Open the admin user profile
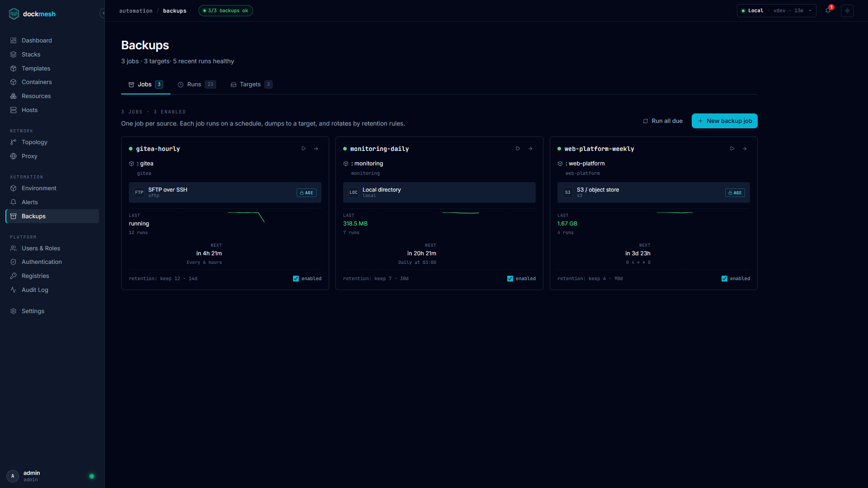 pos(32,476)
